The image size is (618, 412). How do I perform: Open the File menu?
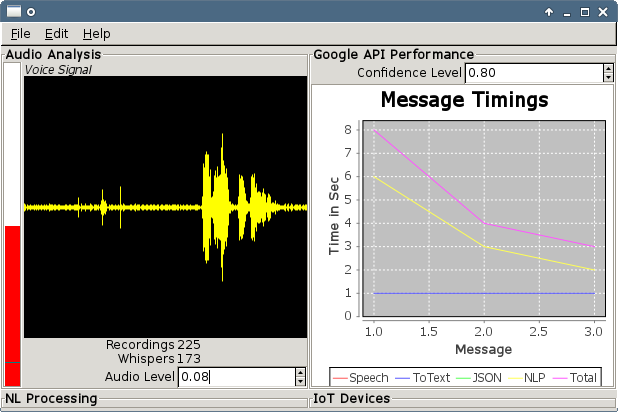click(20, 34)
